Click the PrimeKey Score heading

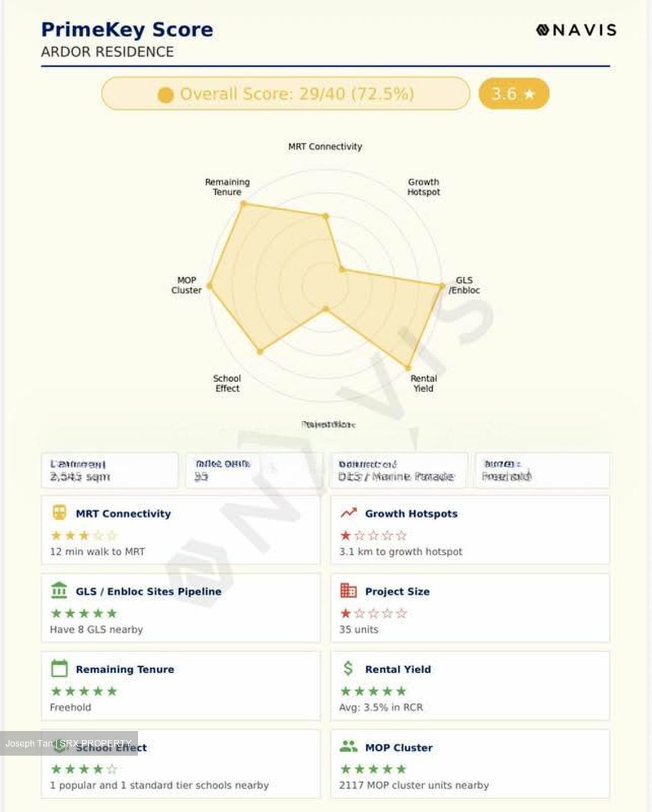click(x=127, y=29)
